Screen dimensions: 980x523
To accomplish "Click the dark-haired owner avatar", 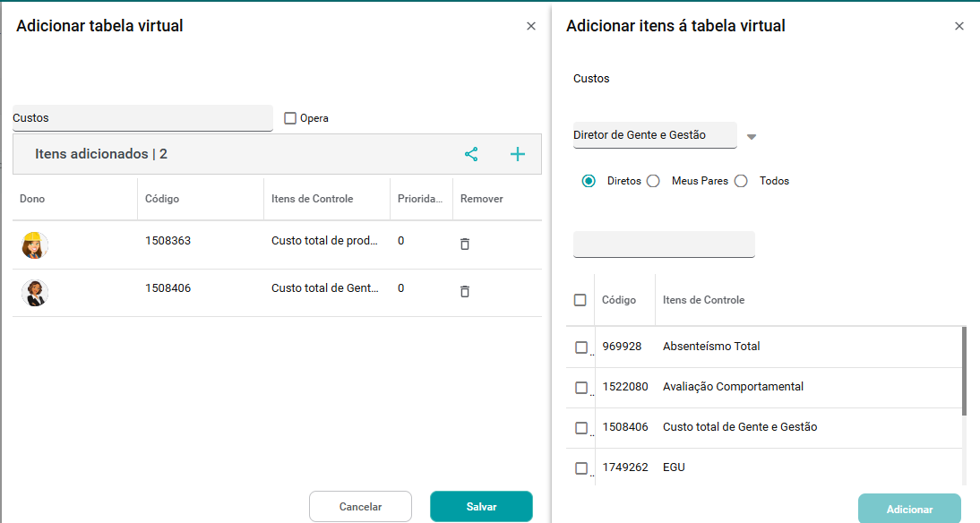I will pyautogui.click(x=34, y=293).
